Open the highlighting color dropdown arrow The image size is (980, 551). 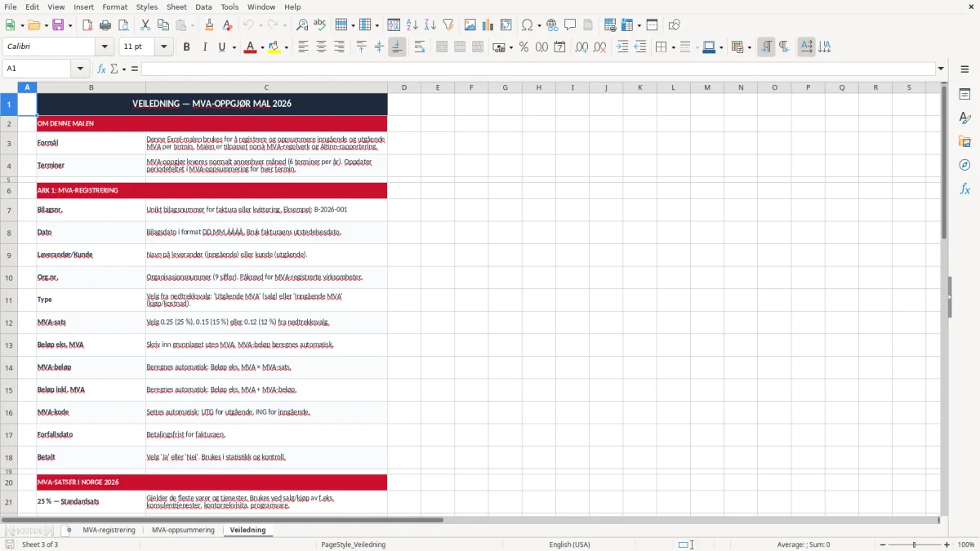pos(287,47)
